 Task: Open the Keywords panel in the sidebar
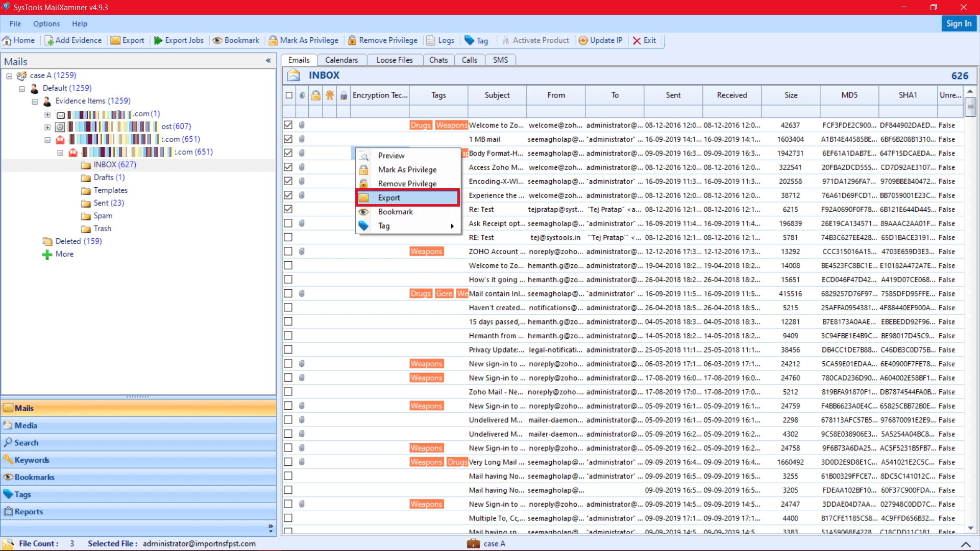pyautogui.click(x=32, y=460)
